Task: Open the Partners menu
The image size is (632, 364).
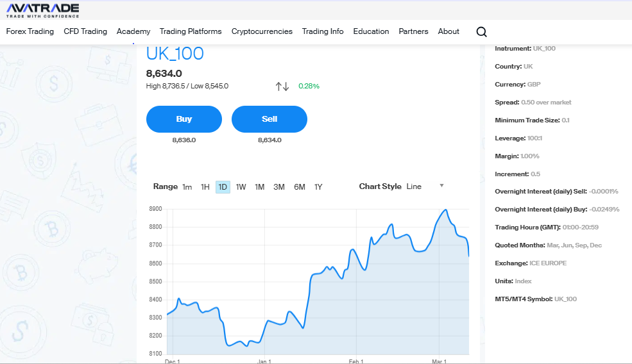Action: [x=414, y=31]
